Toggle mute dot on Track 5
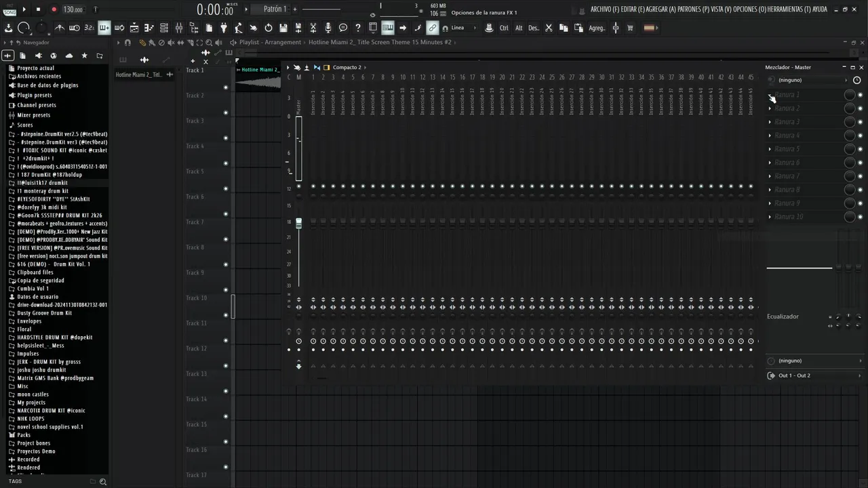Image resolution: width=868 pixels, height=488 pixels. [x=226, y=188]
